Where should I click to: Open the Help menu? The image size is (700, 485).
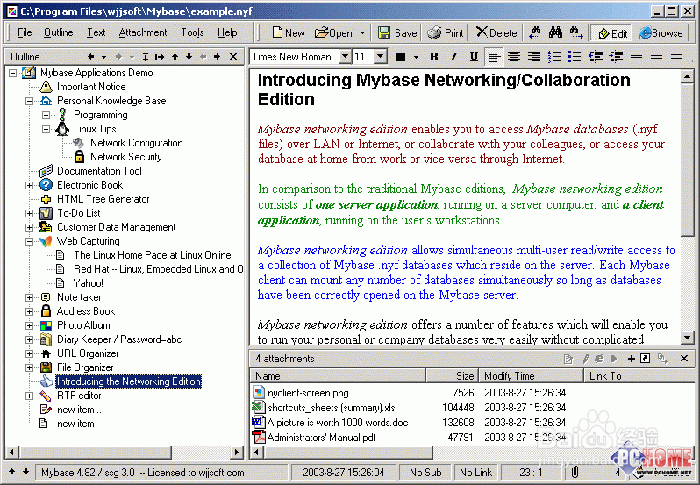pos(227,33)
